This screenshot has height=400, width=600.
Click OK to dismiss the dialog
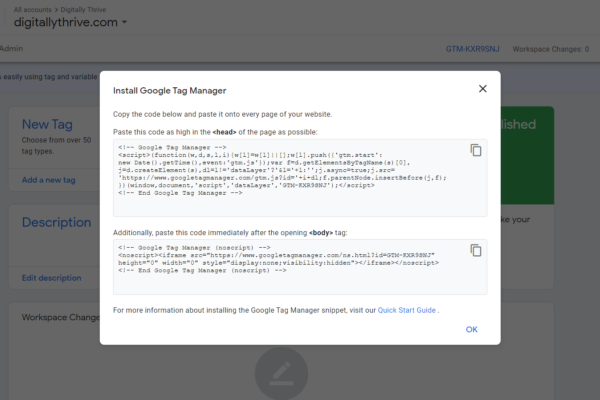pyautogui.click(x=471, y=329)
